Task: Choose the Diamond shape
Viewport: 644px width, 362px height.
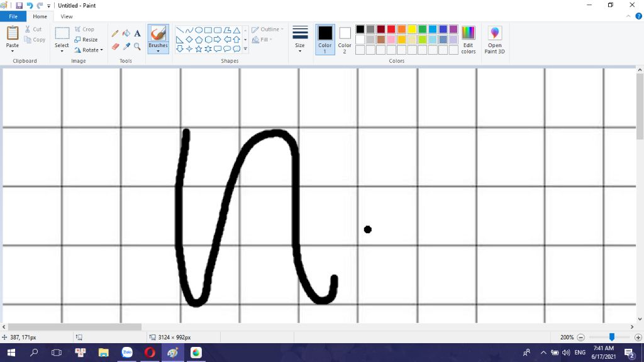Action: [x=189, y=40]
